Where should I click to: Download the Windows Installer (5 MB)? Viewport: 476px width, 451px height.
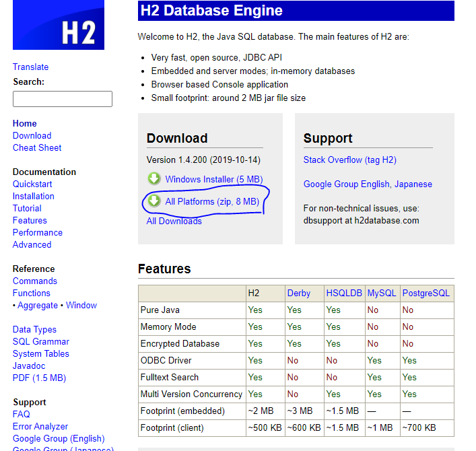click(x=213, y=179)
